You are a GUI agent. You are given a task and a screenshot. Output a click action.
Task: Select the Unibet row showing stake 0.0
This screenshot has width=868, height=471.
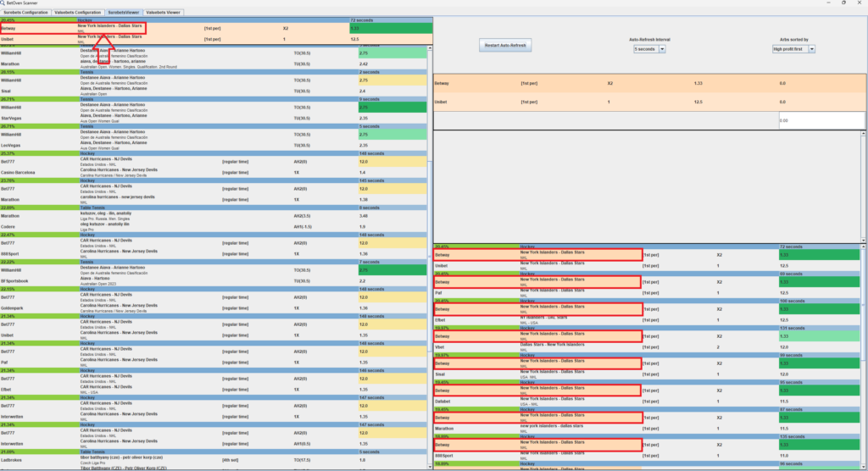pyautogui.click(x=649, y=102)
